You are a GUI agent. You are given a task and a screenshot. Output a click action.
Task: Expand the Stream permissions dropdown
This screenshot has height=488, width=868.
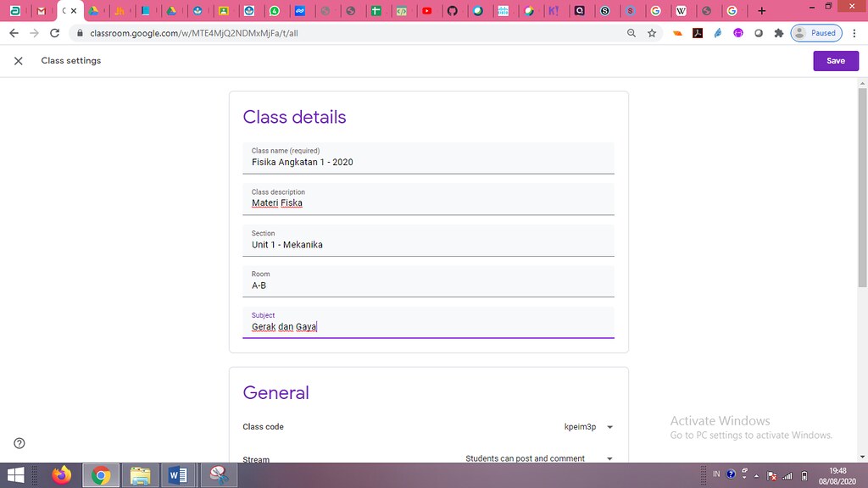pos(539,458)
